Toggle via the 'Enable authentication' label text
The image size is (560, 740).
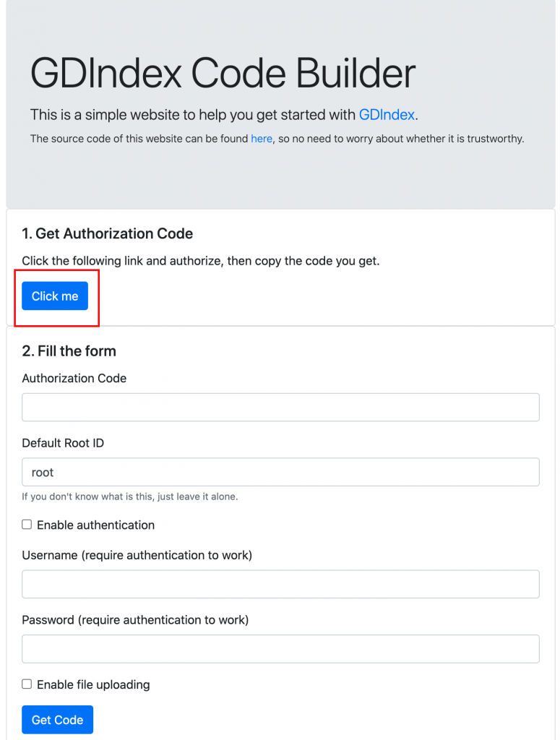tap(96, 525)
